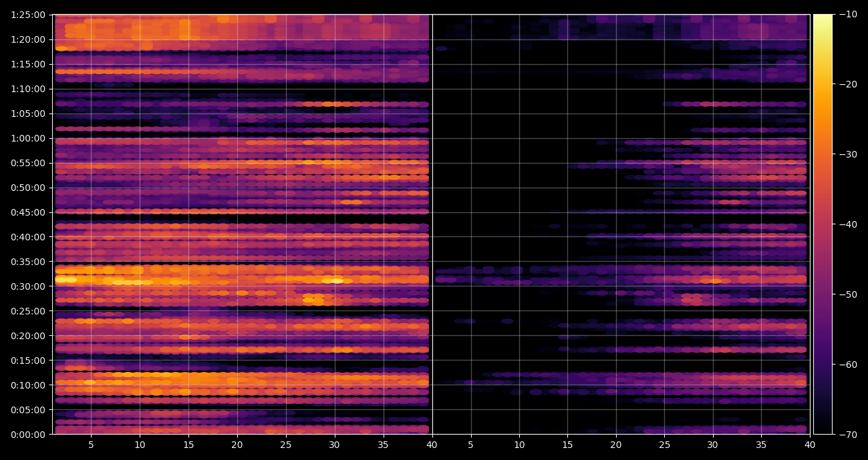This screenshot has width=868, height=460.
Task: Pick the 0:30:00 y-axis tick label
Action: point(28,286)
